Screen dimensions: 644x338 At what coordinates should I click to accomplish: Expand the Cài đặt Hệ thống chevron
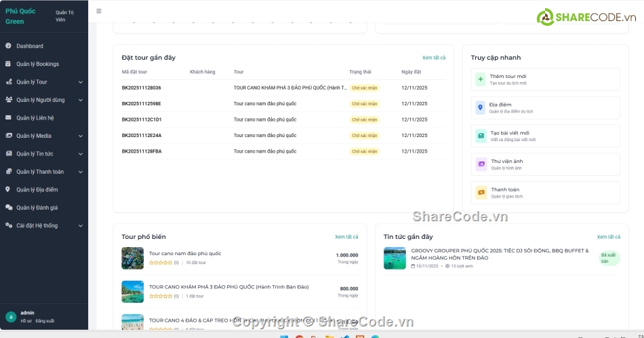click(81, 226)
